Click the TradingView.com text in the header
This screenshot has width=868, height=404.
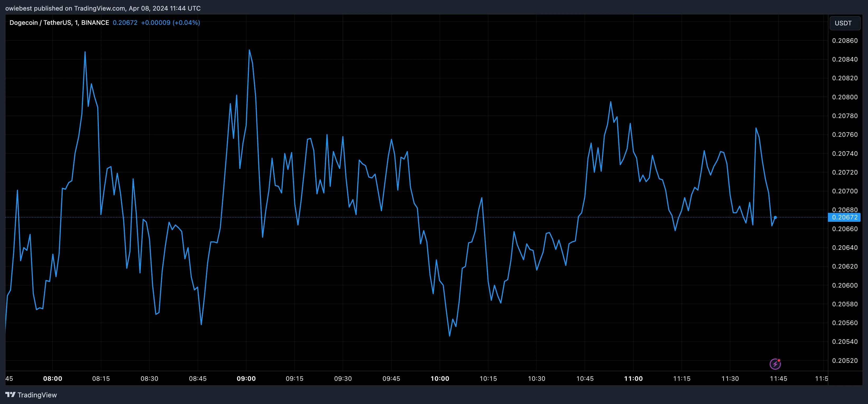click(99, 8)
